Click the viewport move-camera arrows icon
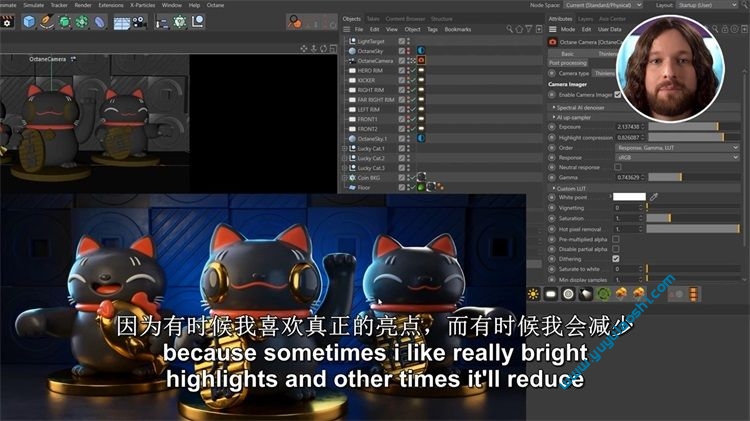 click(x=304, y=49)
